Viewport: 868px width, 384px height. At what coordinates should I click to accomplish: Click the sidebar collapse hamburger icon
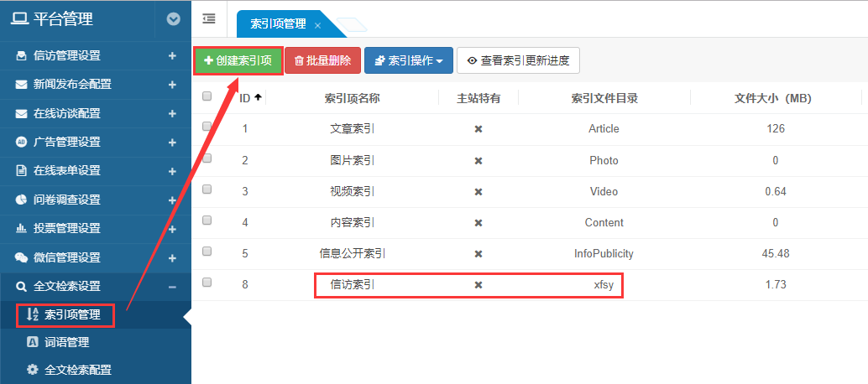[209, 18]
